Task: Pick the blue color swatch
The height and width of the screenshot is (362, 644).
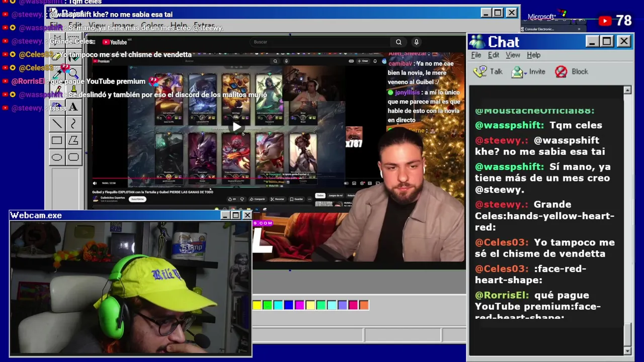Action: (288, 305)
